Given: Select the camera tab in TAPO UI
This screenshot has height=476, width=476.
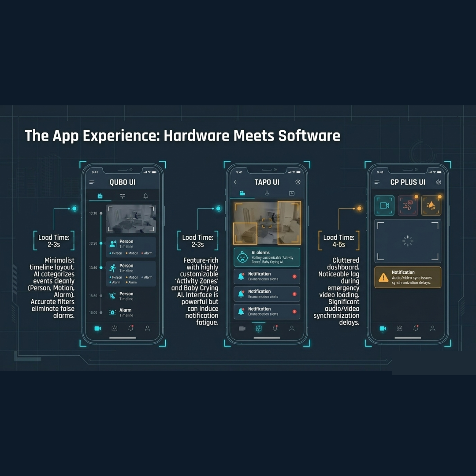Looking at the screenshot, I should [242, 193].
